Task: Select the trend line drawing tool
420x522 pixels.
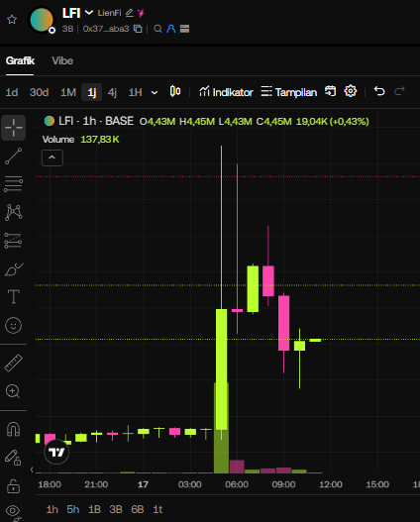Action: click(x=13, y=157)
